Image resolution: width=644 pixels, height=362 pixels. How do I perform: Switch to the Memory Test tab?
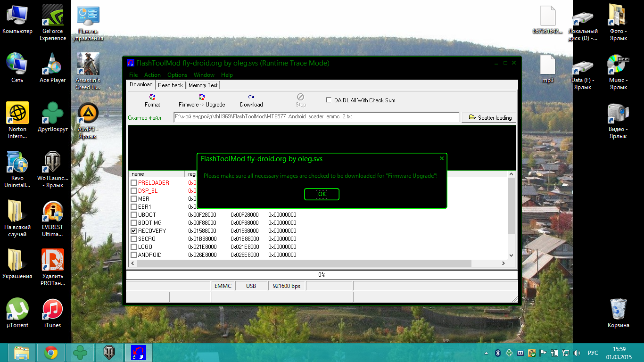[203, 85]
